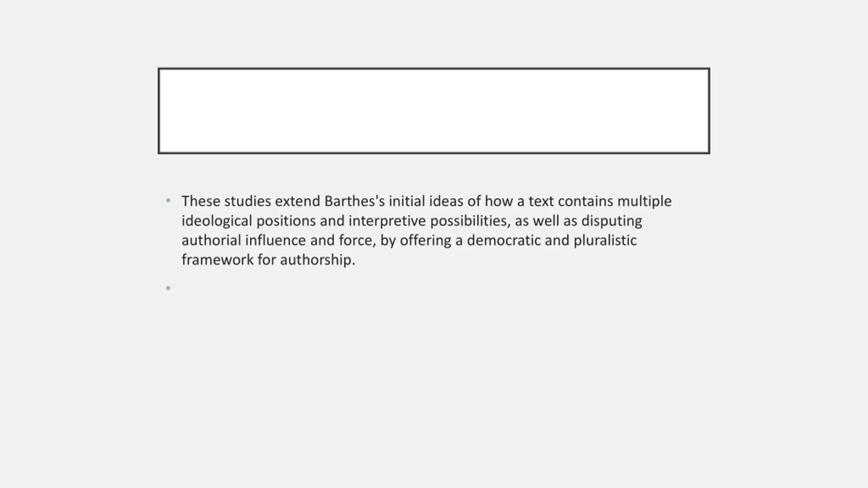
Task: Click the word "extend" in the first line
Action: point(297,201)
